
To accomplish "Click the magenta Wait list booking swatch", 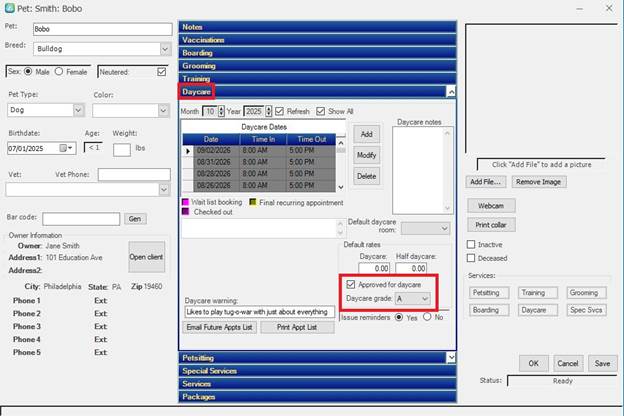I will tap(185, 202).
